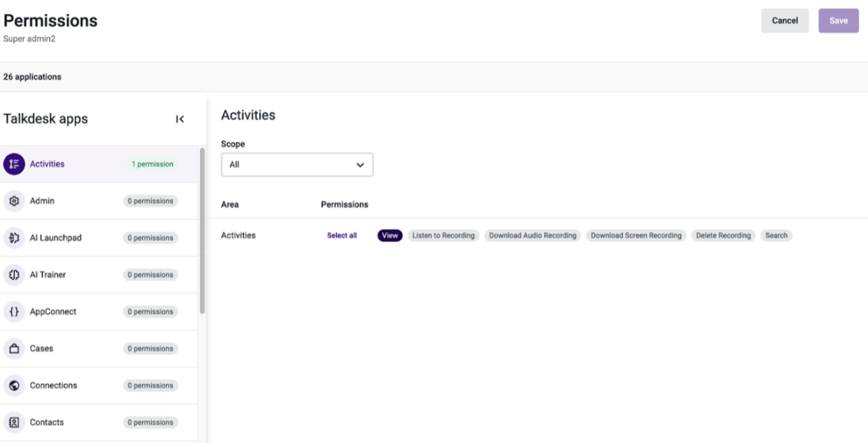Screen dimensions: 868x443
Task: Click the Permissions column header
Action: click(x=344, y=204)
